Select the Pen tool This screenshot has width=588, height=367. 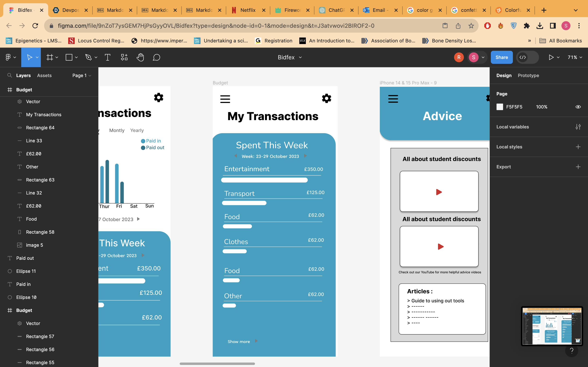coord(88,57)
